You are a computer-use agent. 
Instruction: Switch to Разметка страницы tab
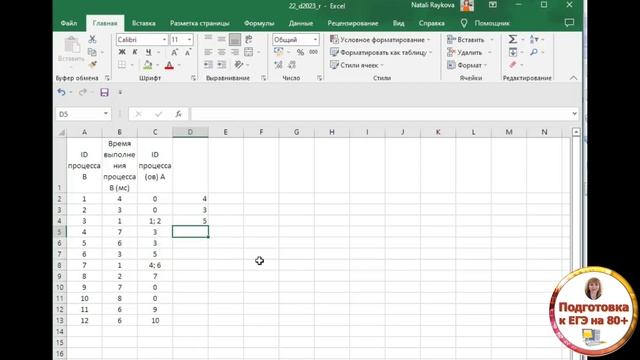click(x=200, y=23)
